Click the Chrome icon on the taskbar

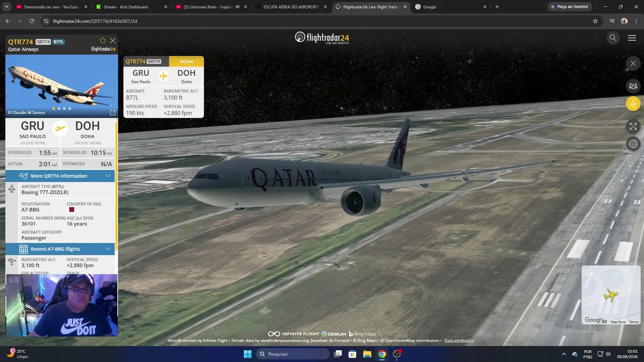tap(382, 354)
